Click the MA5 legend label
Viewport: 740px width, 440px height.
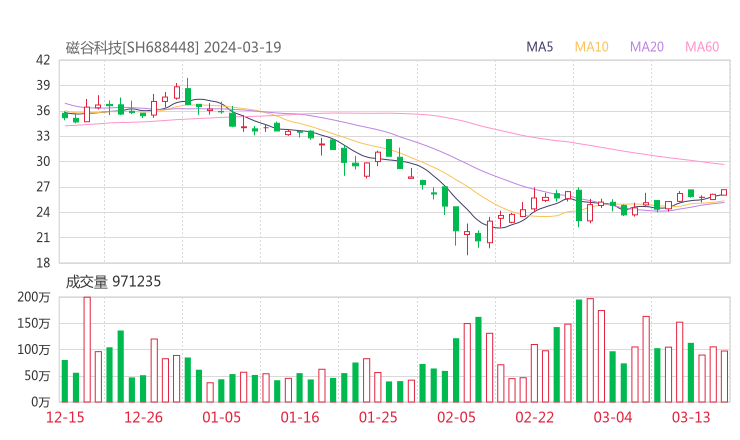pyautogui.click(x=539, y=47)
